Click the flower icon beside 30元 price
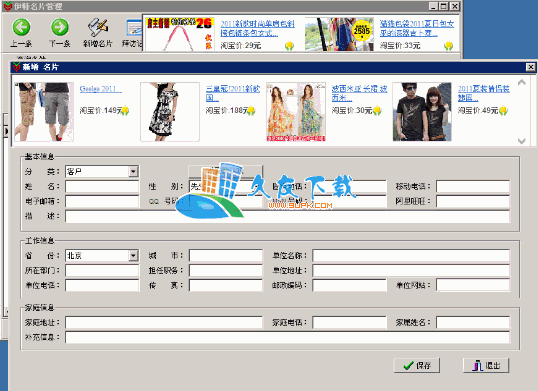Image resolution: width=538 pixels, height=391 pixels. (x=377, y=110)
